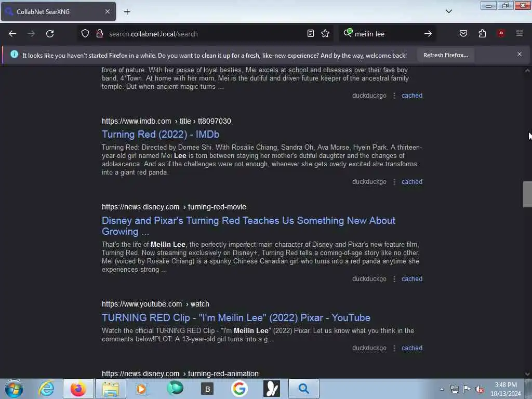Expand options dots beside YouTube result's cached
Screen dimensions: 532x399
(394, 348)
